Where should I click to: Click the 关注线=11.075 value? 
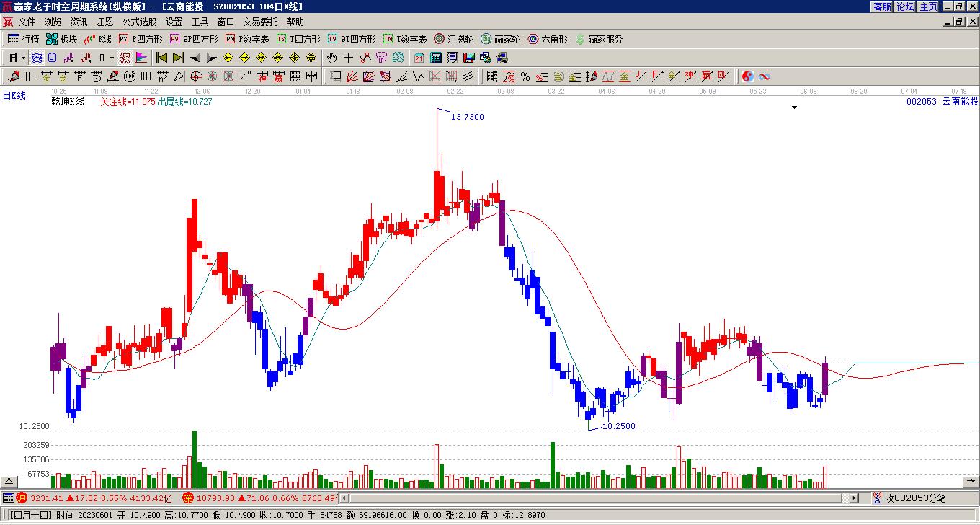[x=128, y=102]
